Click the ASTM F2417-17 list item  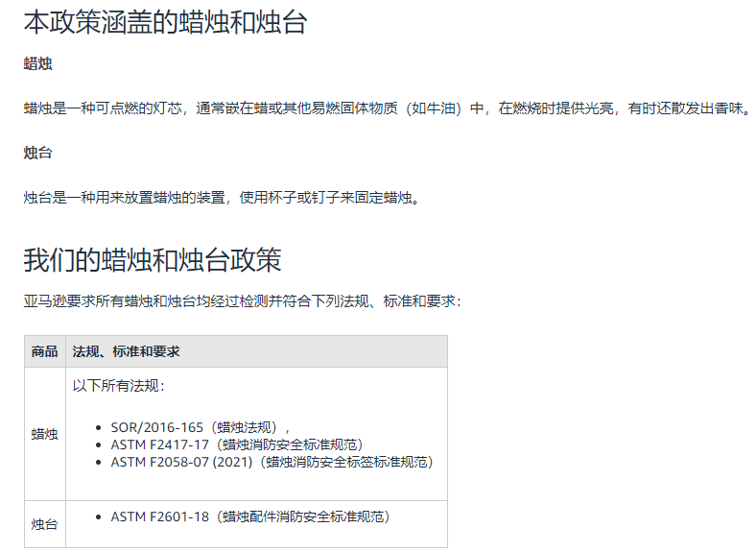[237, 444]
